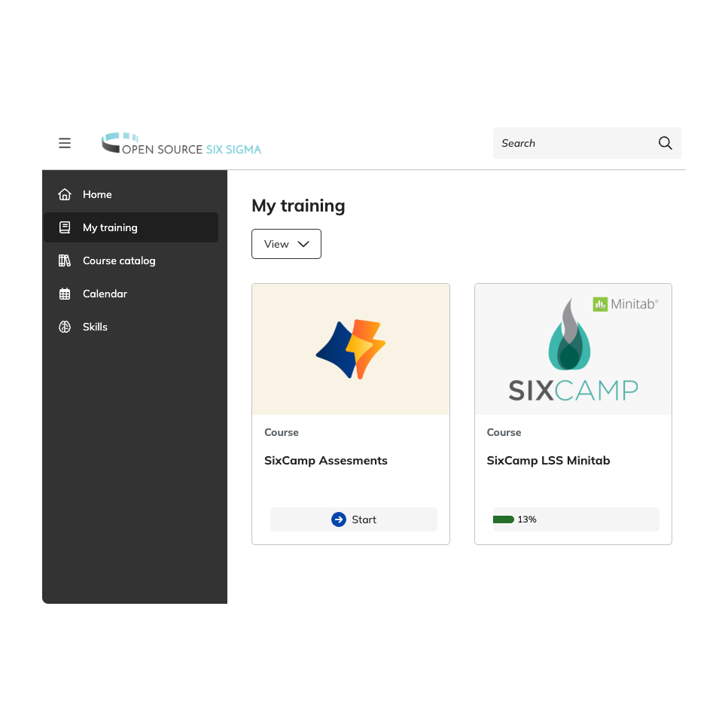Click the Course catalog books icon
Screen dimensions: 728x728
point(65,260)
